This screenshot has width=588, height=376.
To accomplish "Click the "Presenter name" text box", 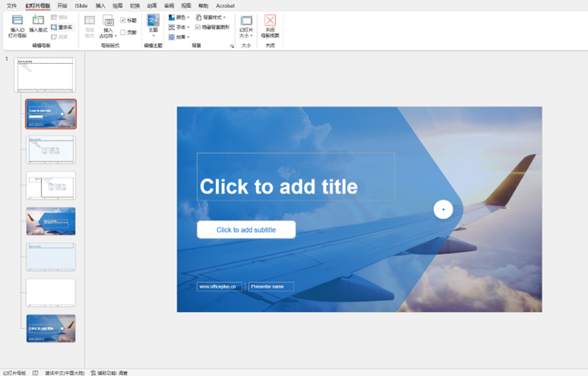I will [x=271, y=287].
